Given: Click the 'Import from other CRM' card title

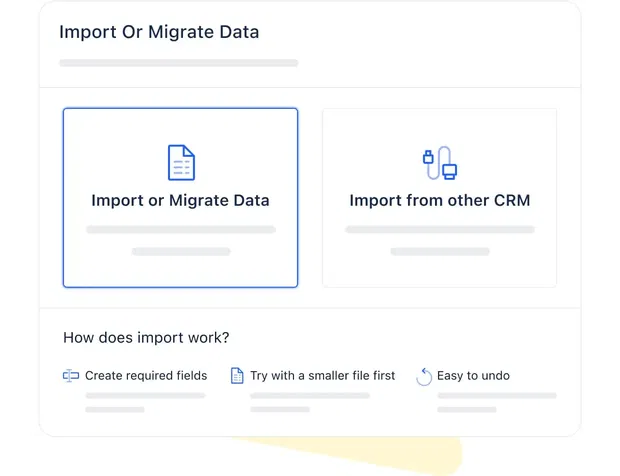Looking at the screenshot, I should click(x=440, y=200).
